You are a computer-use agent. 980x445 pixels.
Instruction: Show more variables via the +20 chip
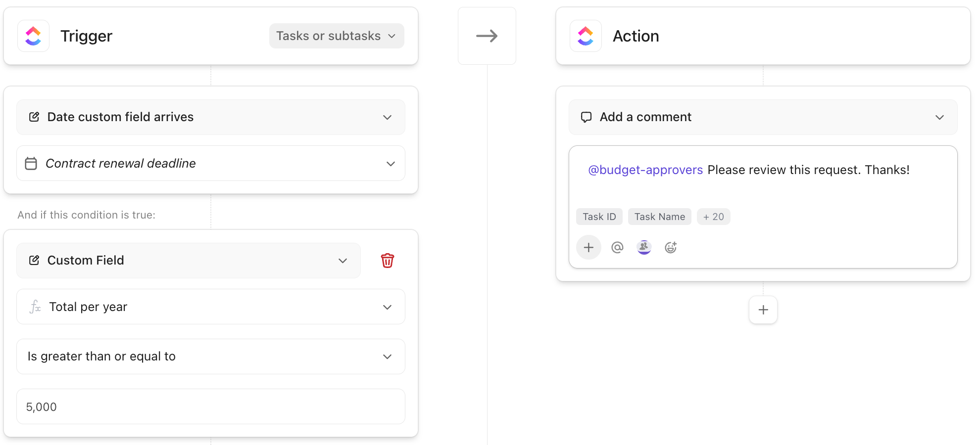(714, 216)
